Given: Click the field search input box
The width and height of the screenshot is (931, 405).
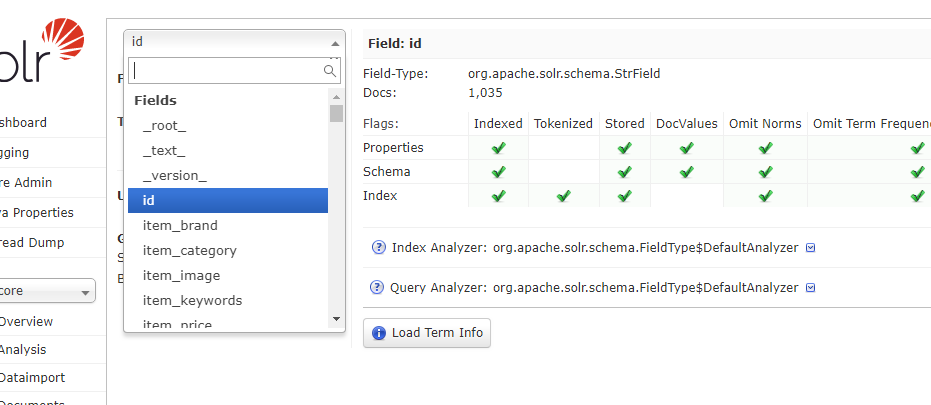Looking at the screenshot, I should 235,71.
